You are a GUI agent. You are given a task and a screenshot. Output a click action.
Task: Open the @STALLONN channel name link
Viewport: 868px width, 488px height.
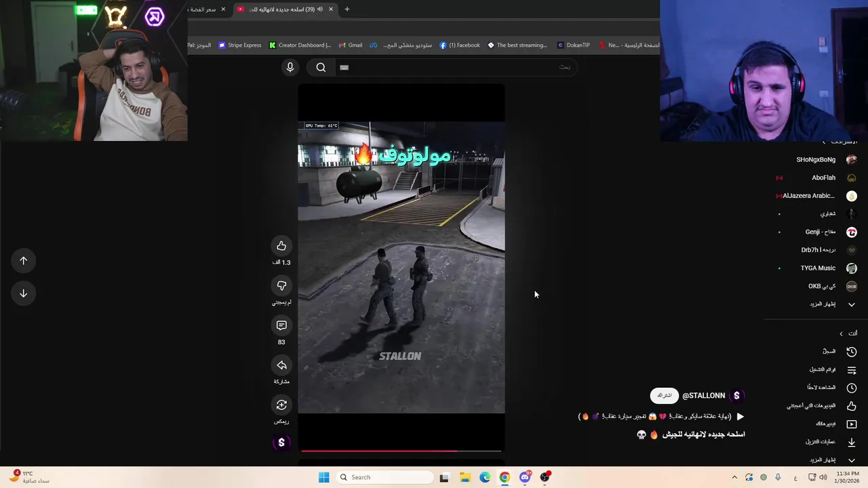[x=704, y=395]
